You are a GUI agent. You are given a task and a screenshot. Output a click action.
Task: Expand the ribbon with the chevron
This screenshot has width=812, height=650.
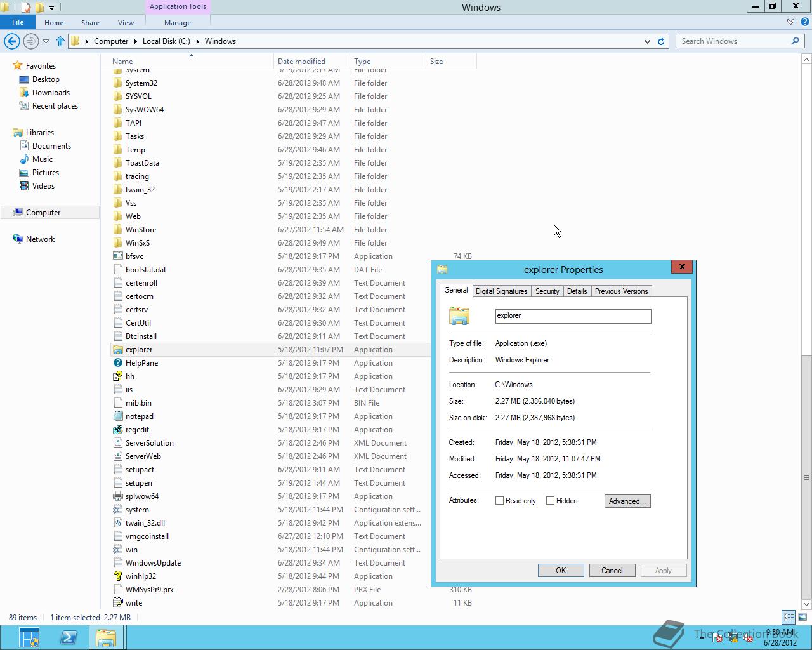click(790, 22)
